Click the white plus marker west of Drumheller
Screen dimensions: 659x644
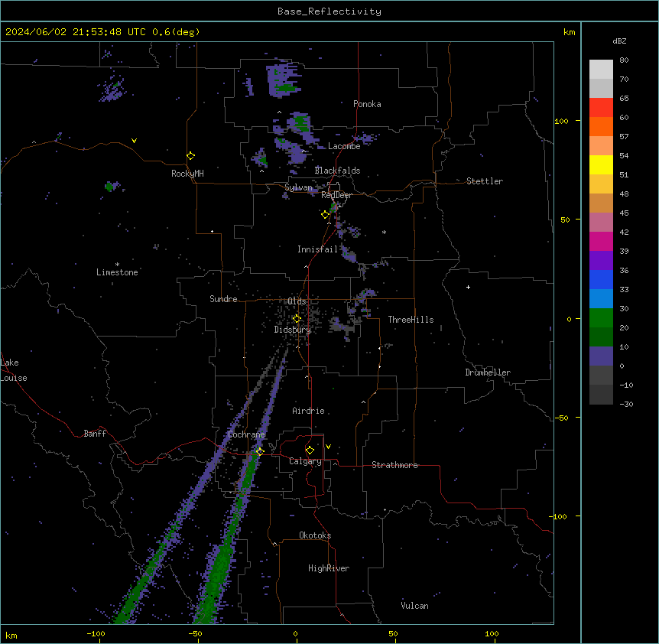pos(468,287)
